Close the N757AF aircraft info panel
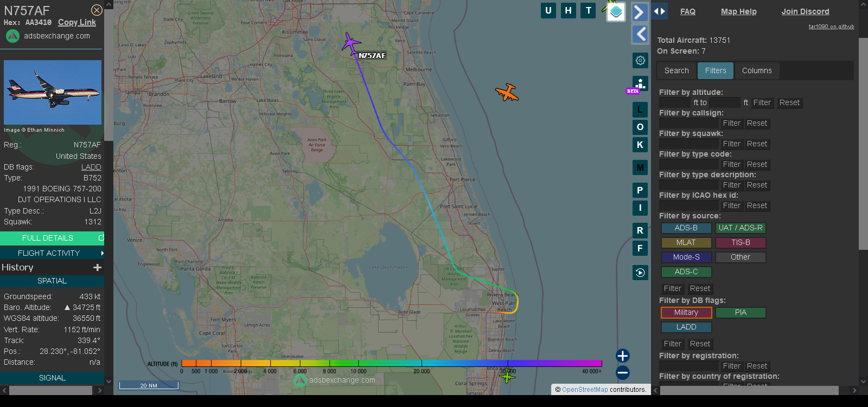The image size is (868, 407). (x=97, y=10)
